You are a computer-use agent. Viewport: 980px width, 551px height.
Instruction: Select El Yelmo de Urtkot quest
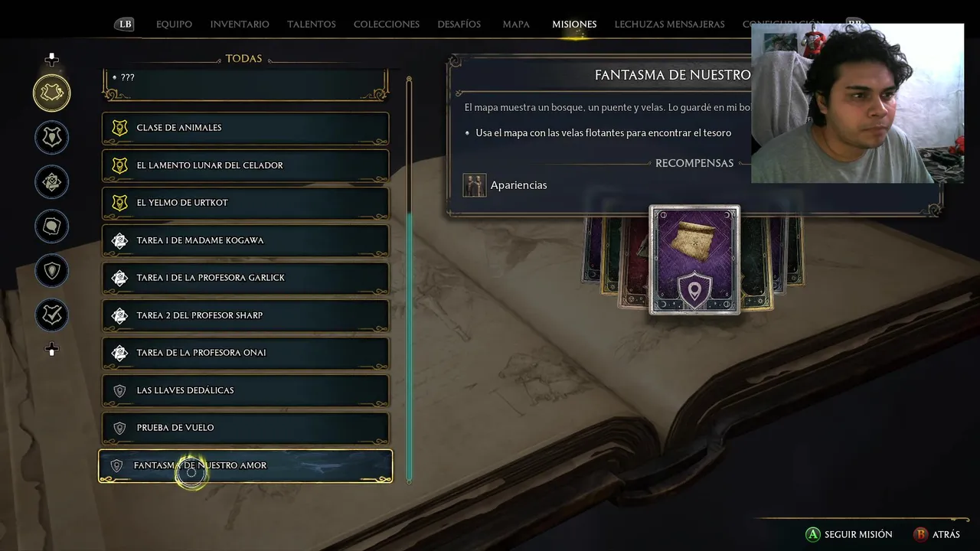coord(245,203)
